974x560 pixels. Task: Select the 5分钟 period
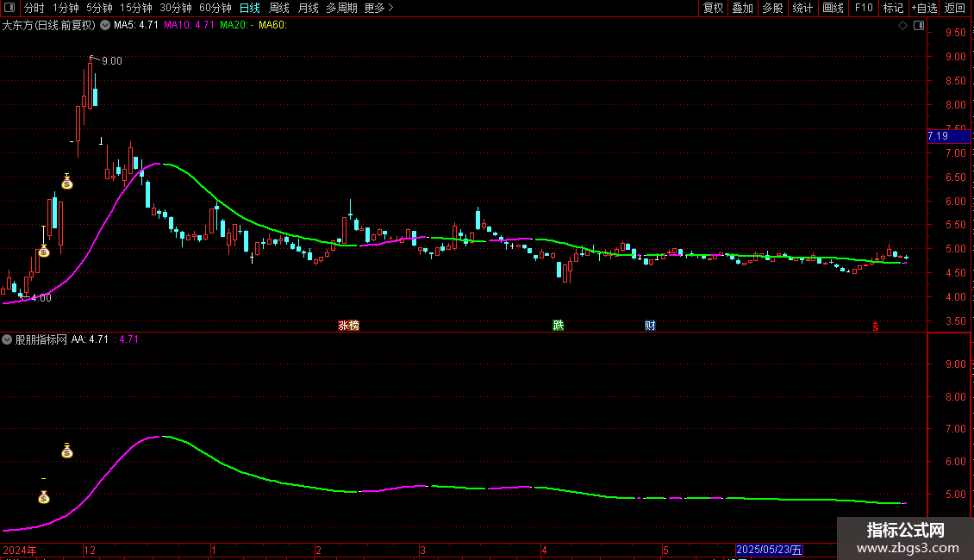(99, 8)
